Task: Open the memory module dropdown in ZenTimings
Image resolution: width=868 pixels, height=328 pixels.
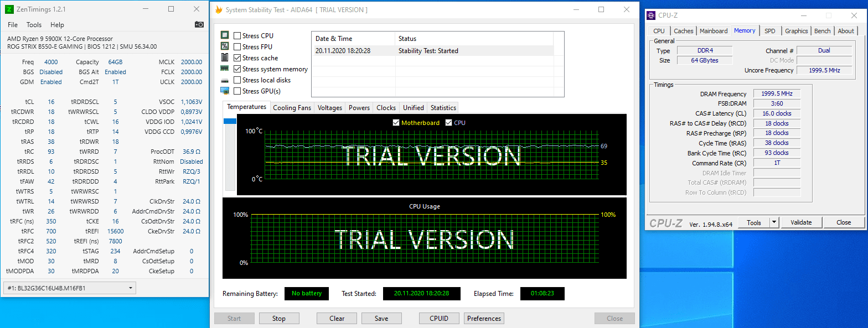Action: tap(69, 288)
